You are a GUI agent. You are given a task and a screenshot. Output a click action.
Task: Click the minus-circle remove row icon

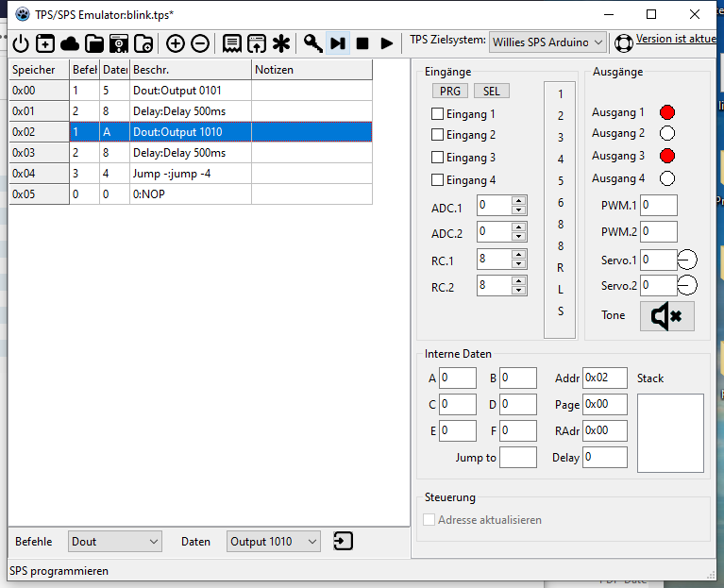click(x=200, y=43)
